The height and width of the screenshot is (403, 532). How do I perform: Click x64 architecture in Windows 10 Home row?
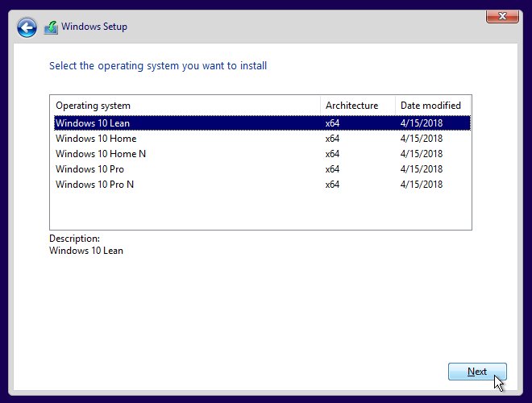332,139
